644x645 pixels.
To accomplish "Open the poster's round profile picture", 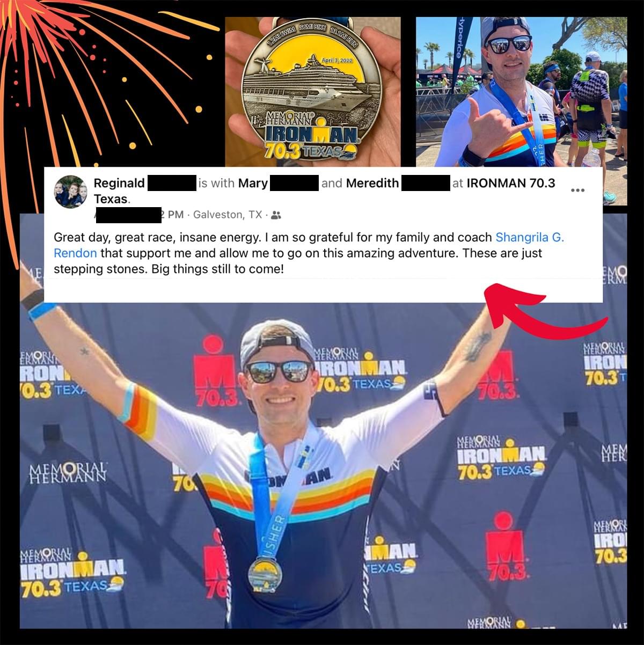I will coord(70,192).
